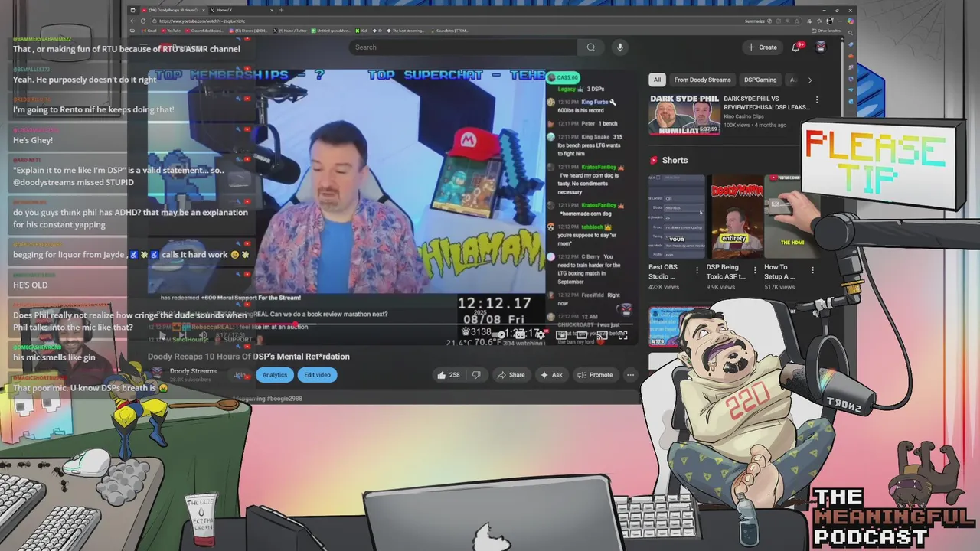Screen dimensions: 980x551
Task: Enable miniplayer mode
Action: [561, 335]
